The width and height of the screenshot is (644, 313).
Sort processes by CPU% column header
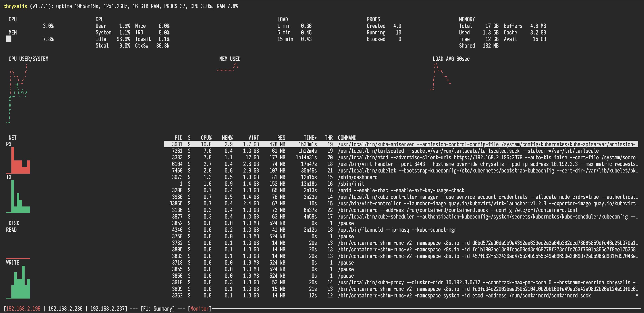pos(206,138)
